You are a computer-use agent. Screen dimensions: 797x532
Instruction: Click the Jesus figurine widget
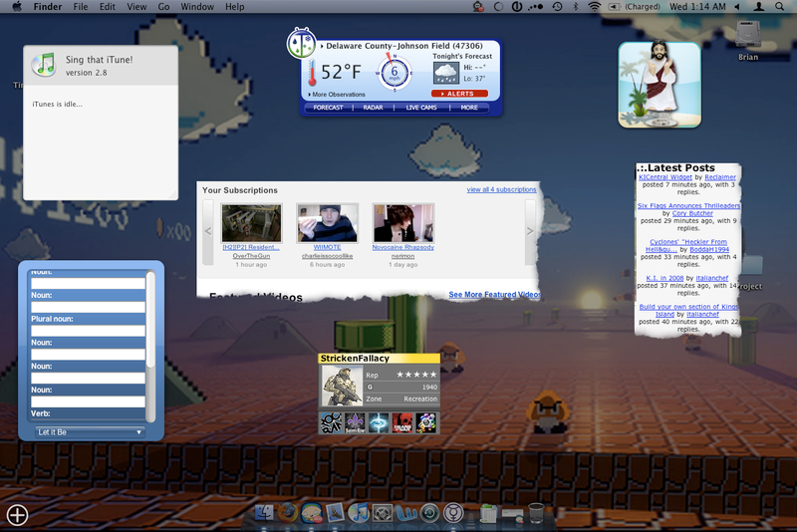(x=660, y=85)
